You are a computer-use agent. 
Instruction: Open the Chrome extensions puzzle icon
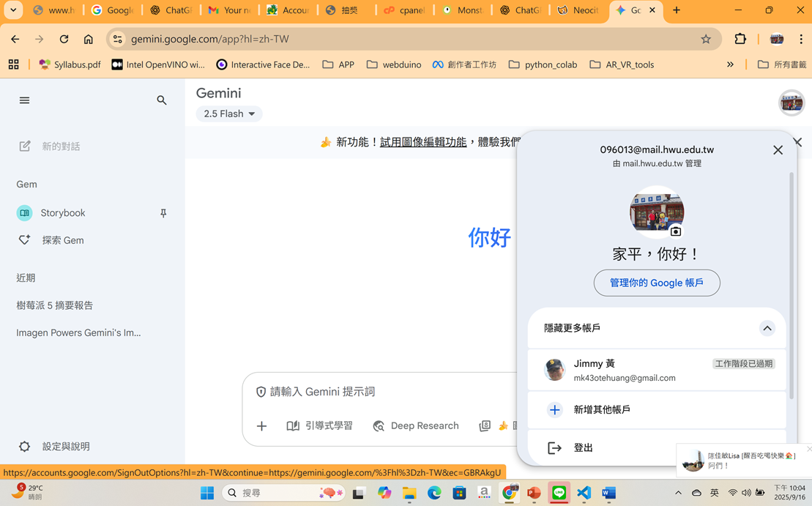pyautogui.click(x=740, y=39)
